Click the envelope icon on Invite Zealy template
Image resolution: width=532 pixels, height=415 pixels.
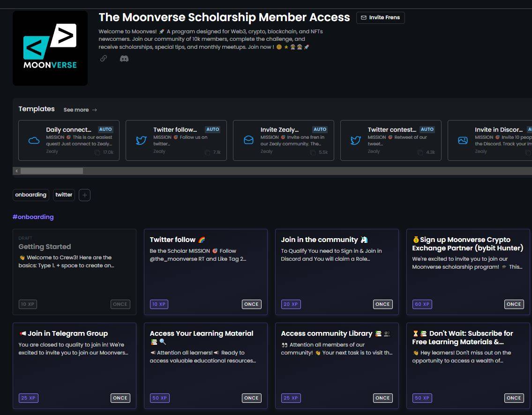point(249,140)
